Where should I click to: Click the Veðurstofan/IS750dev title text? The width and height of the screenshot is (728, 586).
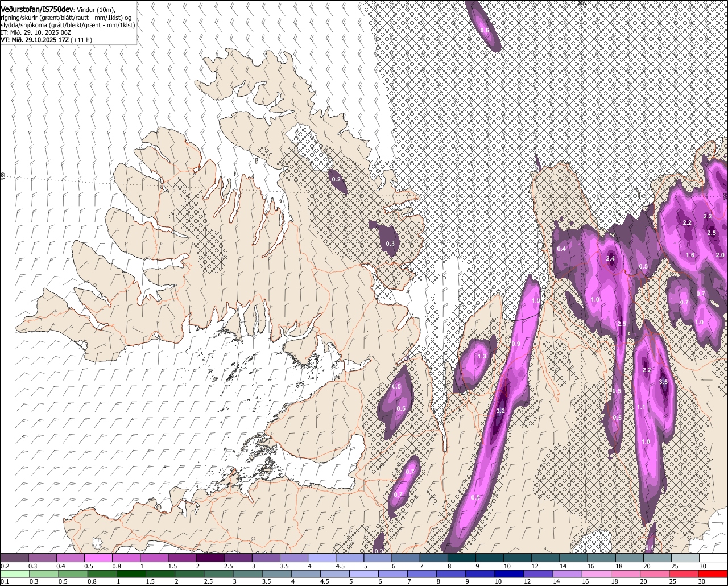click(37, 9)
